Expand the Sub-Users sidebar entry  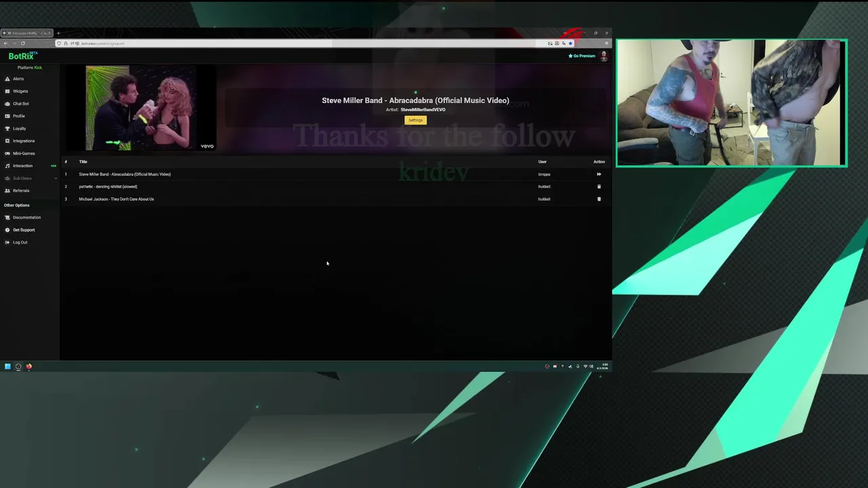(x=30, y=178)
